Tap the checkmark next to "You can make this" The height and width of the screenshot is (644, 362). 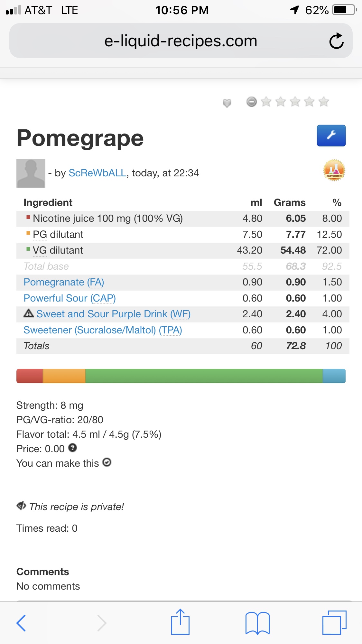[x=107, y=462]
